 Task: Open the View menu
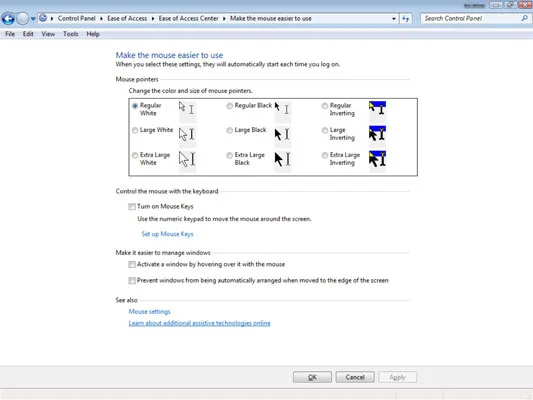coord(48,34)
